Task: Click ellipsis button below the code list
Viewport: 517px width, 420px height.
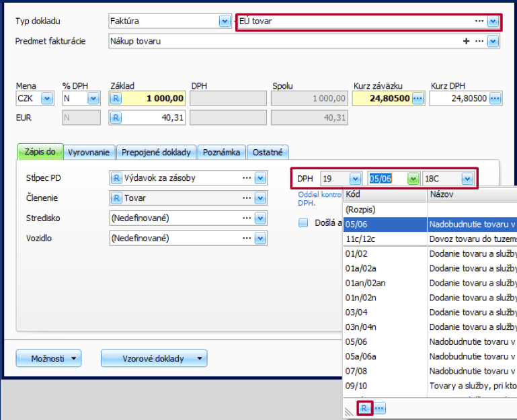Action: pos(379,409)
